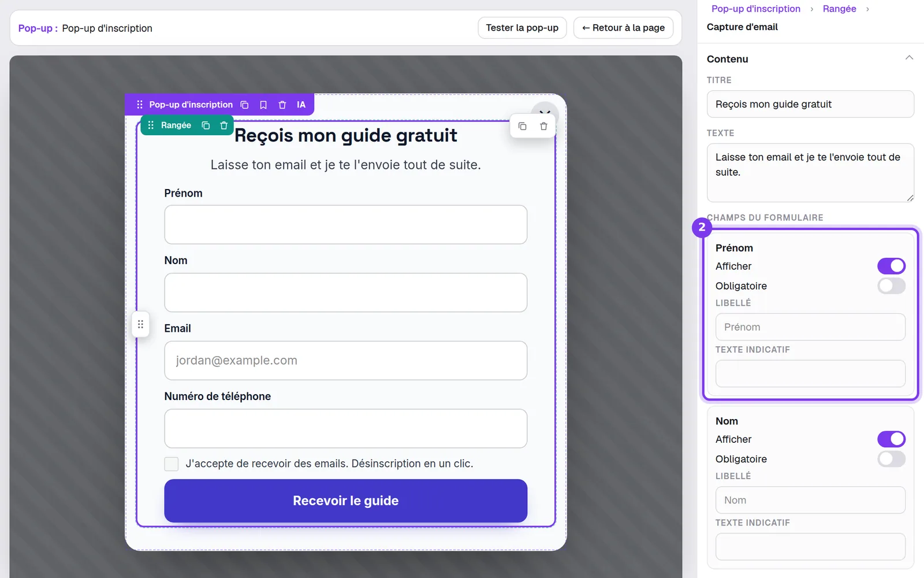The height and width of the screenshot is (578, 924).
Task: Duplicate the Rangée row
Action: [206, 125]
